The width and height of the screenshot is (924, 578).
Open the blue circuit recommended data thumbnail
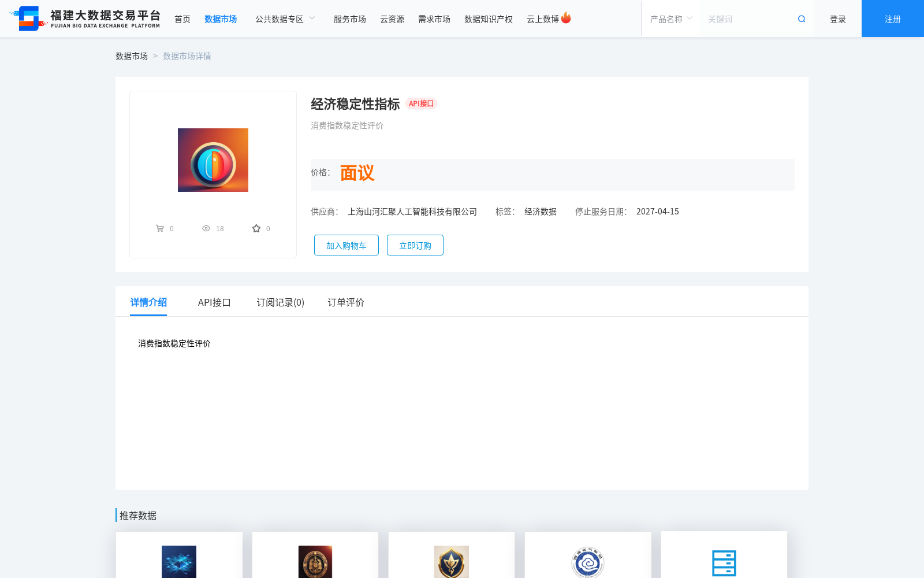pyautogui.click(x=179, y=562)
